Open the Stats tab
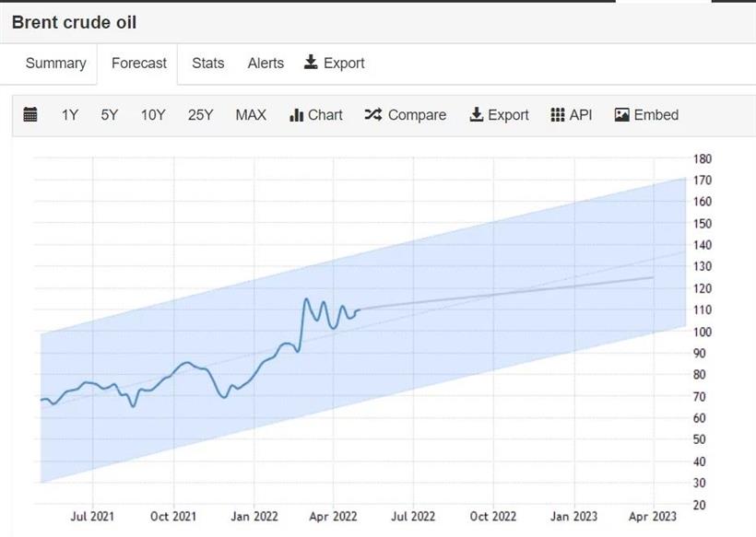This screenshot has width=756, height=537. [207, 64]
